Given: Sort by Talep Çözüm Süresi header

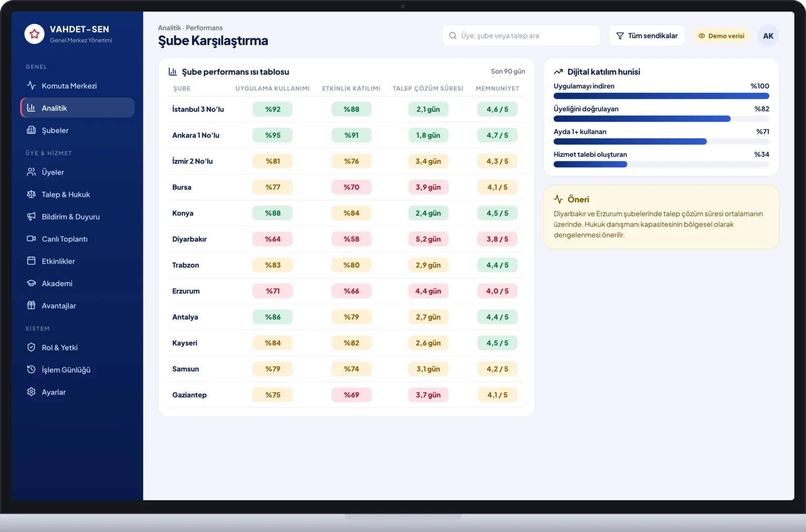Looking at the screenshot, I should coord(428,89).
